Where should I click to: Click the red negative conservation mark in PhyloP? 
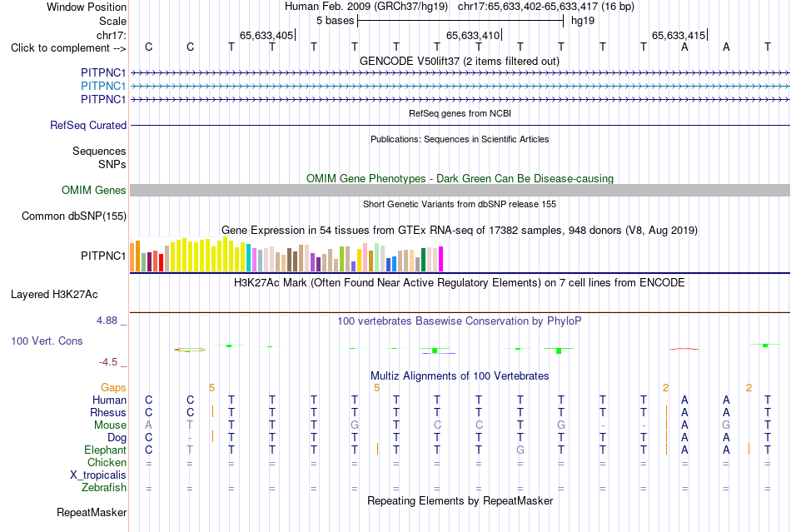[x=684, y=349]
